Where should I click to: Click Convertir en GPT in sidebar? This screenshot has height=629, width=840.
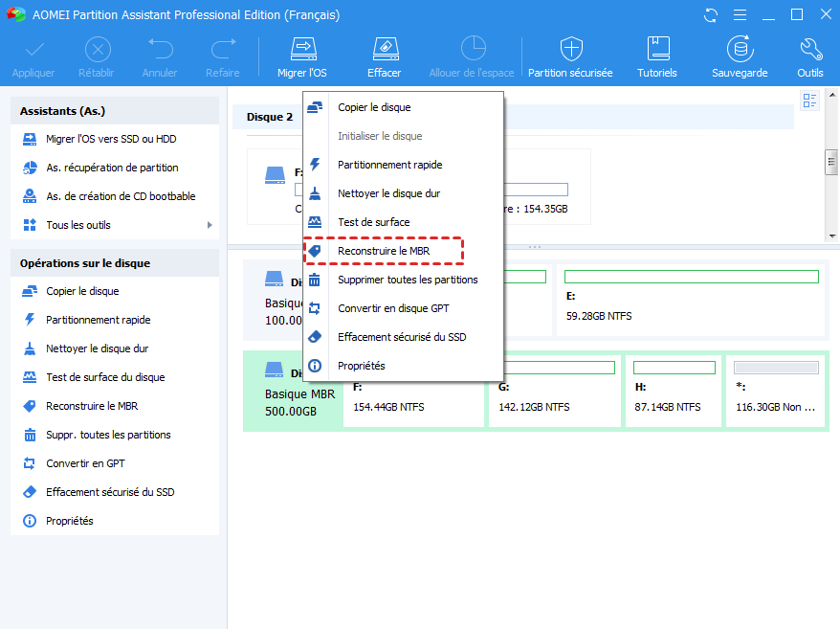85,463
